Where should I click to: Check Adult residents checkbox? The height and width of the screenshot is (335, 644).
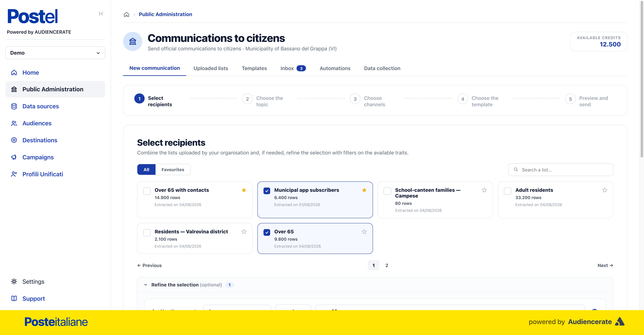[507, 191]
